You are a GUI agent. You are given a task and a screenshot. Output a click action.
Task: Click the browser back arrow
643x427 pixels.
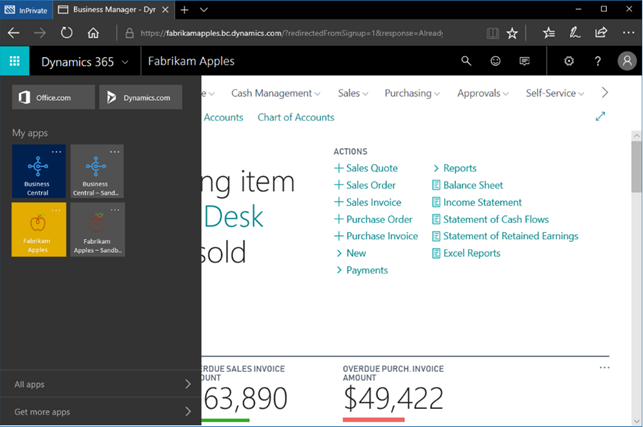(14, 33)
